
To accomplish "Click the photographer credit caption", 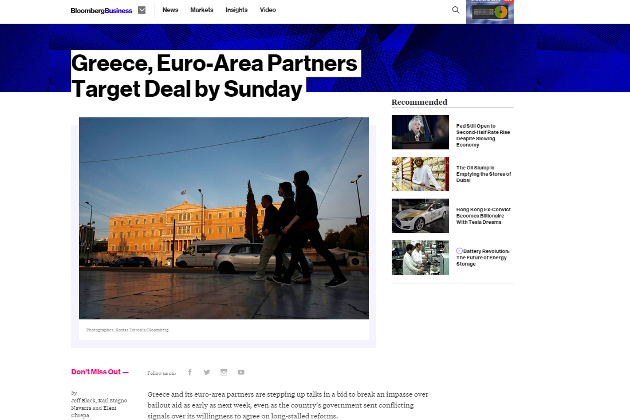I will click(127, 330).
